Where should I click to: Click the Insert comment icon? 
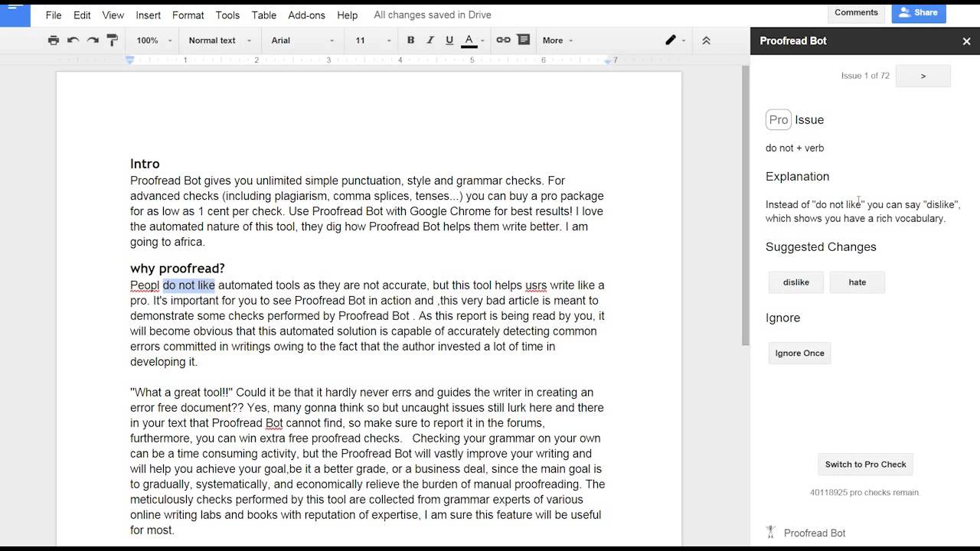click(524, 41)
